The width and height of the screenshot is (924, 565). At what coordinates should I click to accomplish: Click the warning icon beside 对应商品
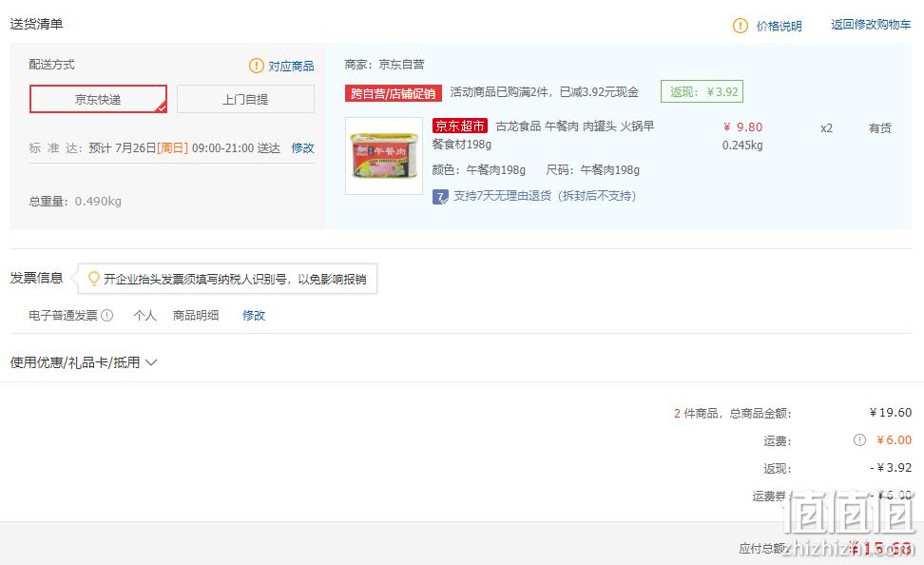pyautogui.click(x=257, y=66)
